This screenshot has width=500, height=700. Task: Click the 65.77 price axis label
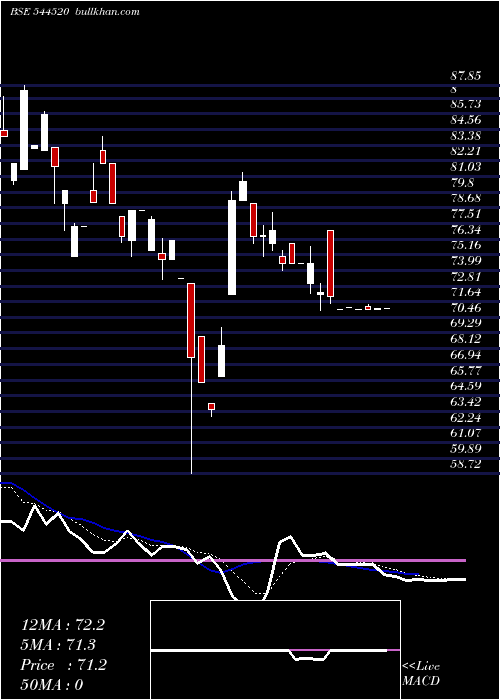pos(466,370)
